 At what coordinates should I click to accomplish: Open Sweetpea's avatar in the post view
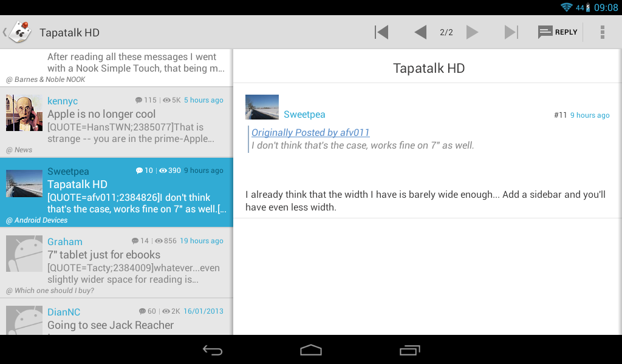262,107
